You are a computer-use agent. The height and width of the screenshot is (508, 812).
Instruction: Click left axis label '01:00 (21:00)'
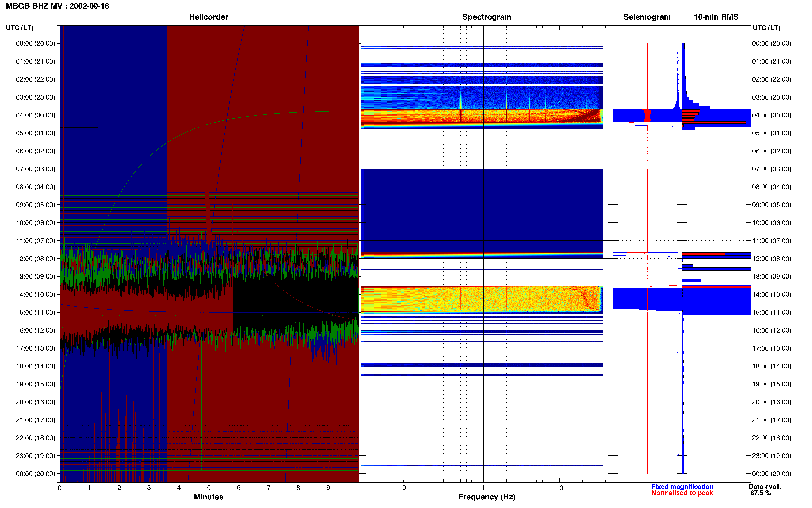tap(36, 61)
